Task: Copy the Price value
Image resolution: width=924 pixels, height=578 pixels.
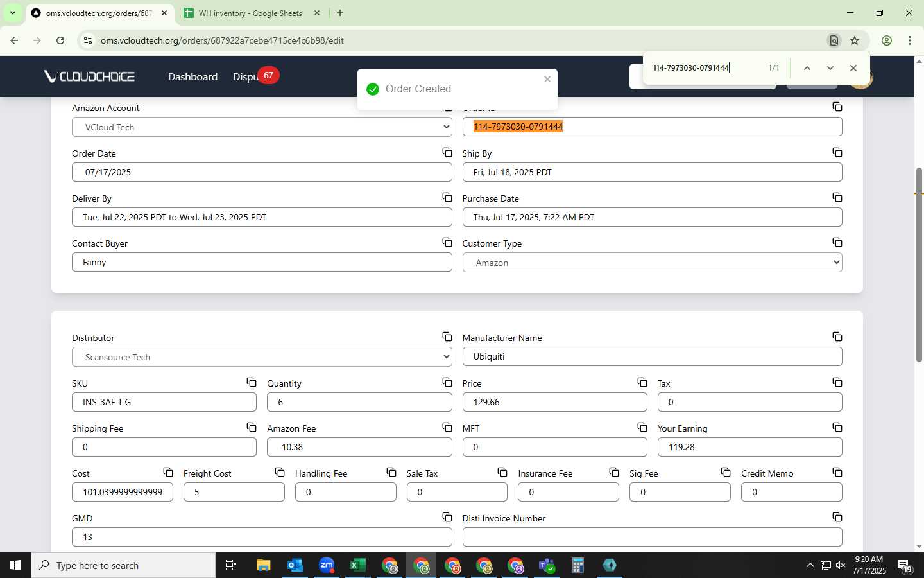Action: 642,382
